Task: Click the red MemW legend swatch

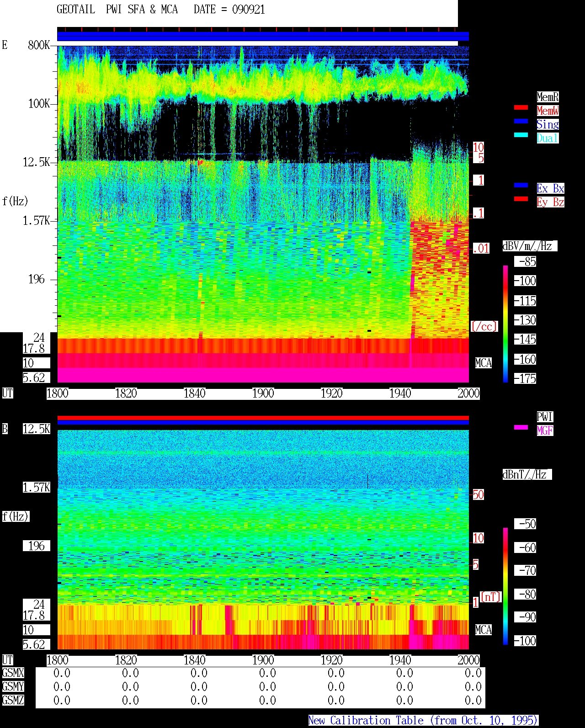Action: (521, 107)
